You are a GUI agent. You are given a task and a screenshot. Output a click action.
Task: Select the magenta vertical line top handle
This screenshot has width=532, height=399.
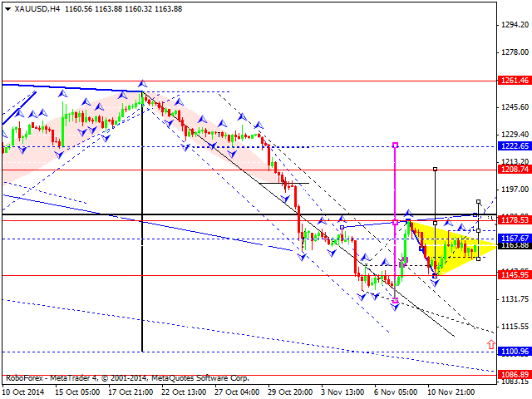(395, 145)
